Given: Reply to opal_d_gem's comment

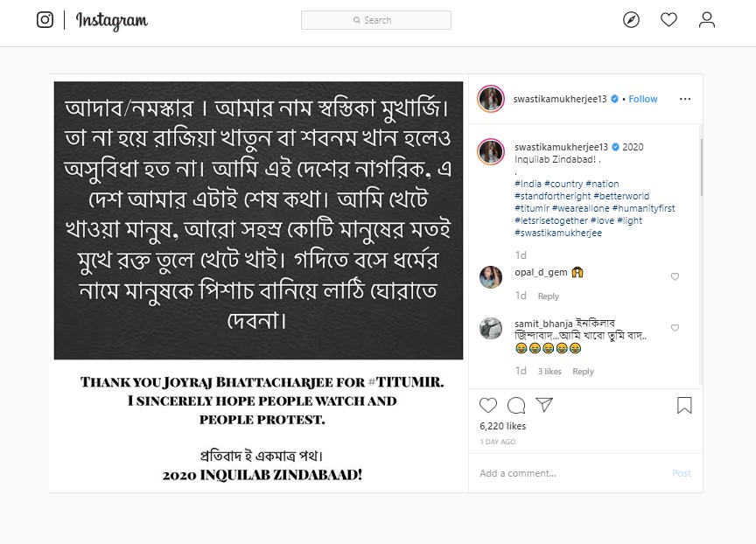Looking at the screenshot, I should click(549, 296).
